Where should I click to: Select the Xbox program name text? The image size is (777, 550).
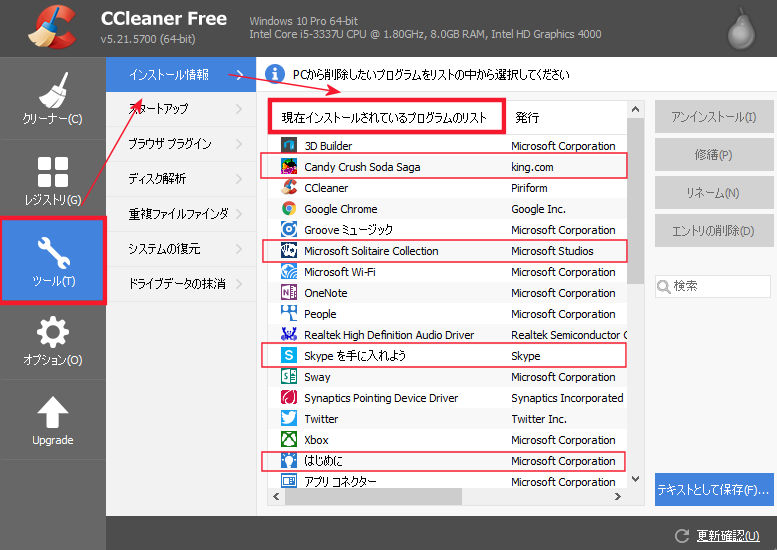[x=316, y=440]
